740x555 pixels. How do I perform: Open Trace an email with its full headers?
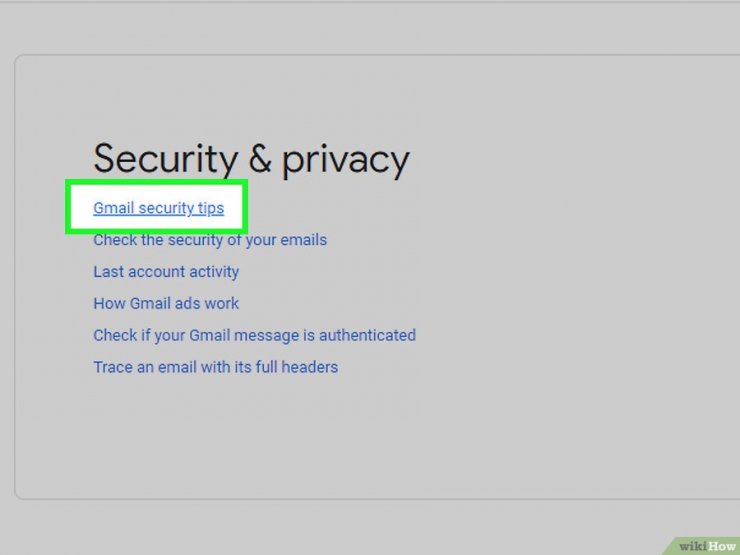tap(216, 367)
